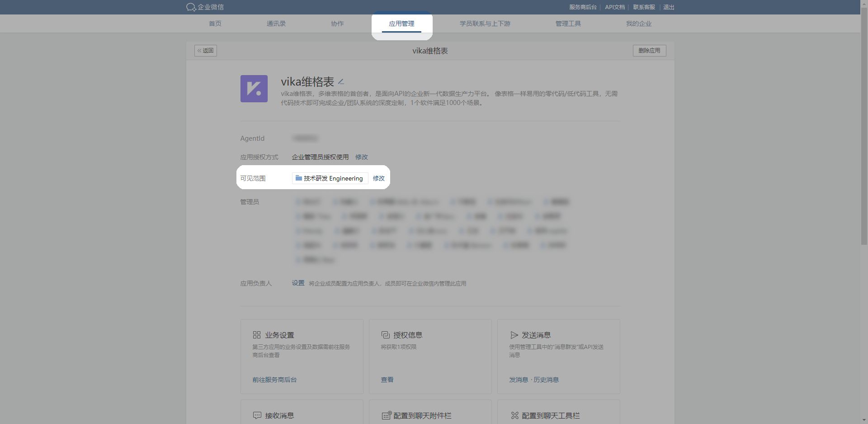Viewport: 868px width, 424px height.
Task: Click the 企业微信 logo in header
Action: pos(205,7)
